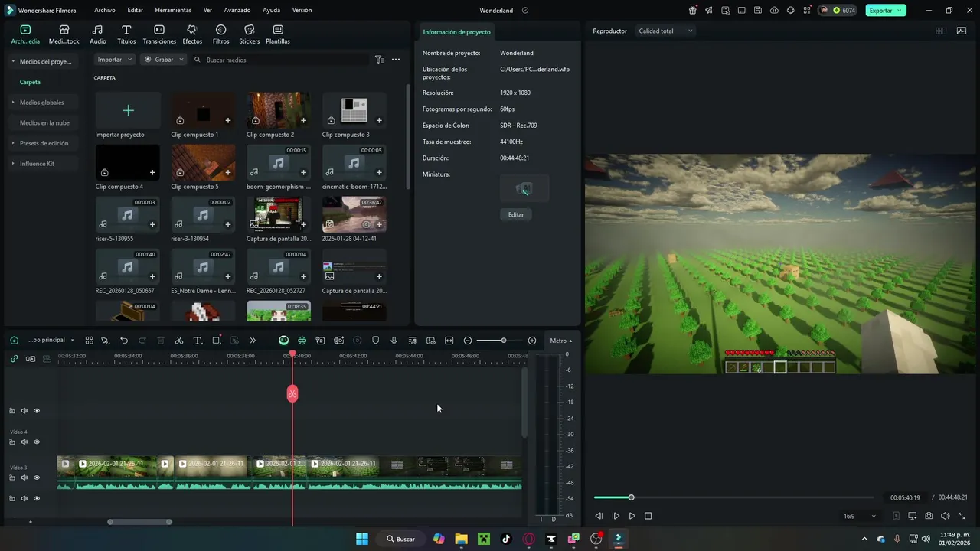980x551 pixels.
Task: Click the player fullscreen expand icon
Action: click(x=962, y=517)
